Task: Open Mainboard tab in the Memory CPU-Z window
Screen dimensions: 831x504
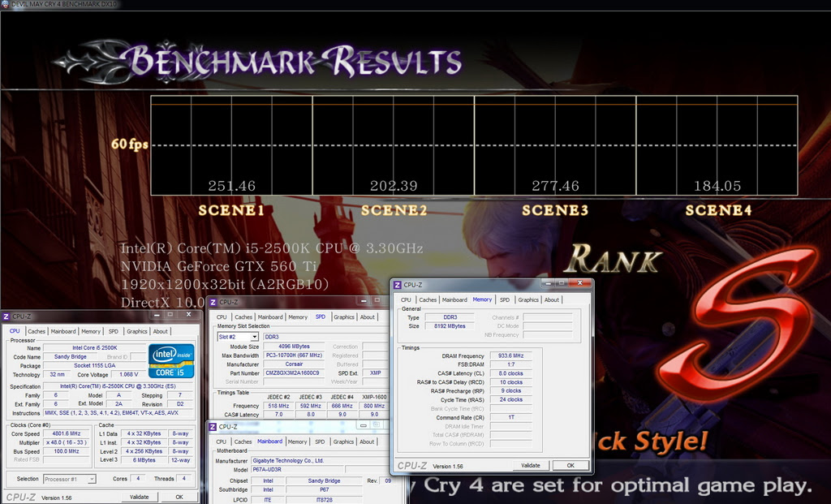Action: click(x=454, y=300)
